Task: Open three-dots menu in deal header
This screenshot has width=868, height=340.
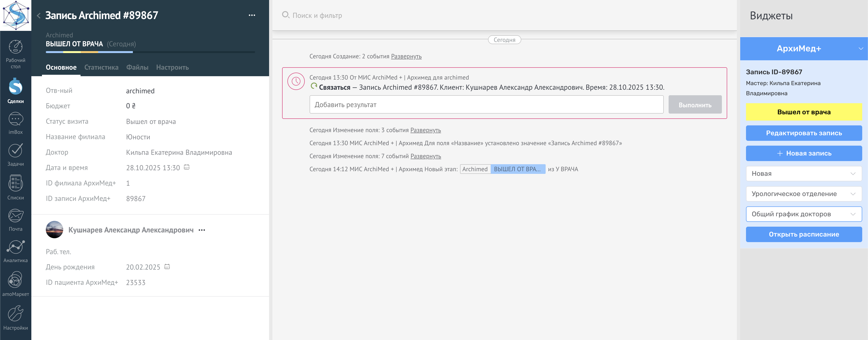Action: point(252,15)
